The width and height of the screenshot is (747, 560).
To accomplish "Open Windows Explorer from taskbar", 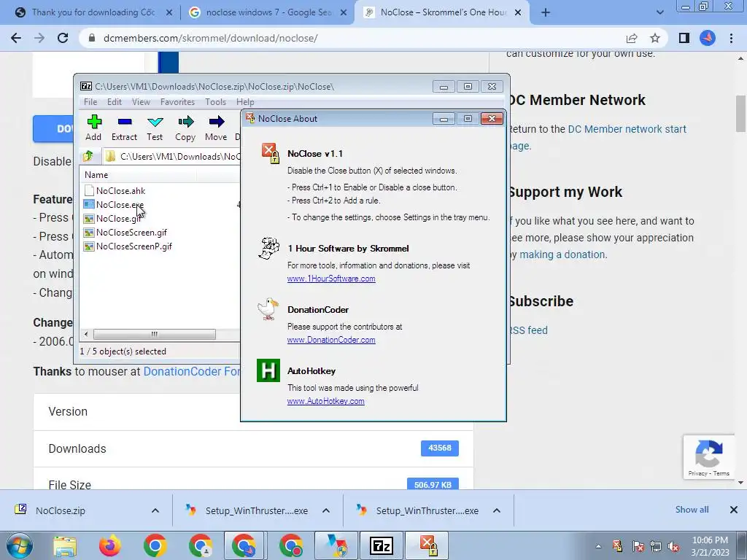I will tap(64, 546).
